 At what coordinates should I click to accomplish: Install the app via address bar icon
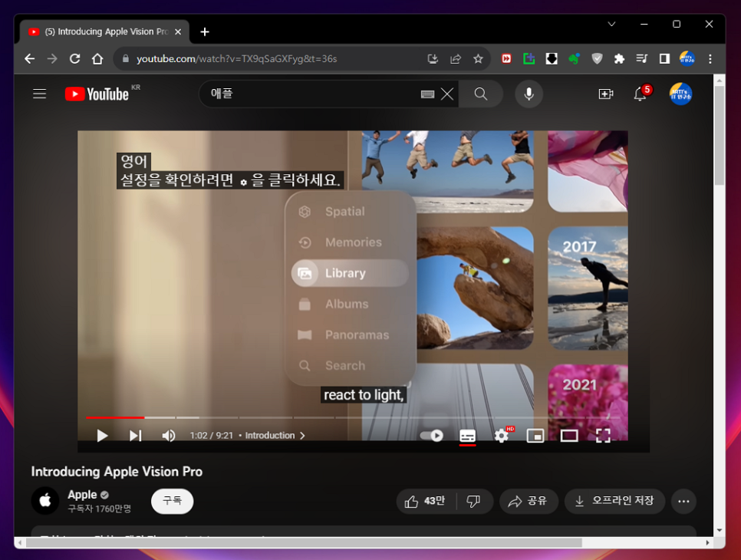pyautogui.click(x=433, y=58)
